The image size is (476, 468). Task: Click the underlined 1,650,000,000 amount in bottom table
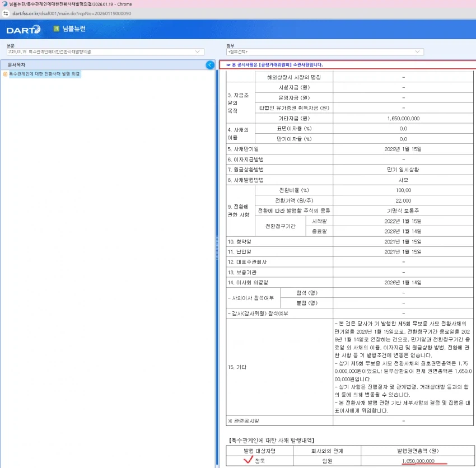pos(418,461)
